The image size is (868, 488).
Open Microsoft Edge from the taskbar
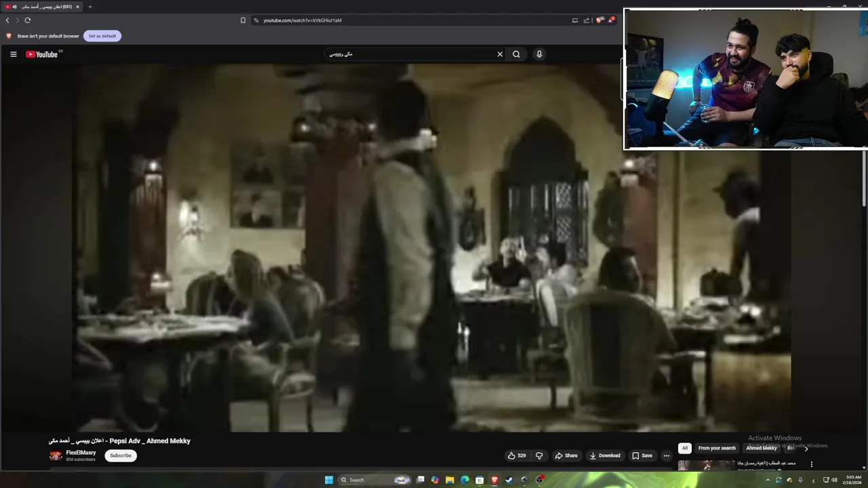[x=465, y=480]
